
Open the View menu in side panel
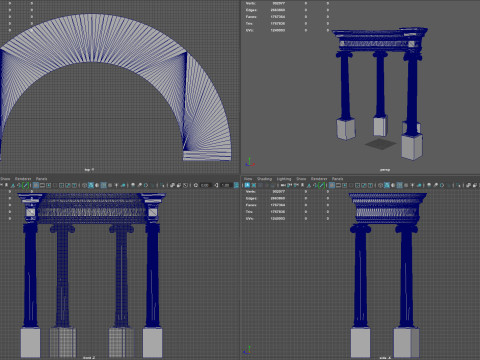pyautogui.click(x=248, y=179)
